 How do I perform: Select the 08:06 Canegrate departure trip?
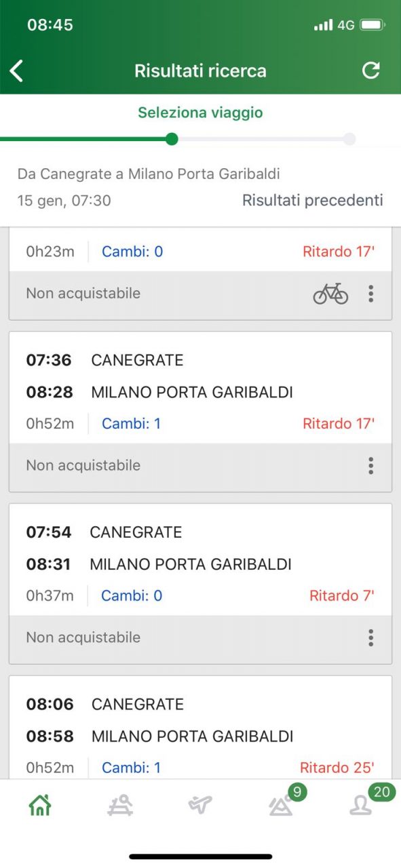pos(200,727)
